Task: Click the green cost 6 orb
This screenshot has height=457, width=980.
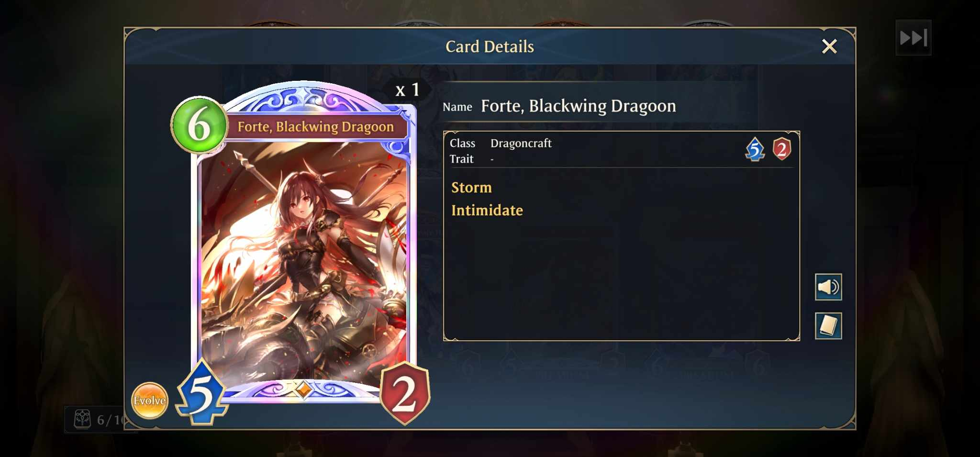Action: click(199, 125)
